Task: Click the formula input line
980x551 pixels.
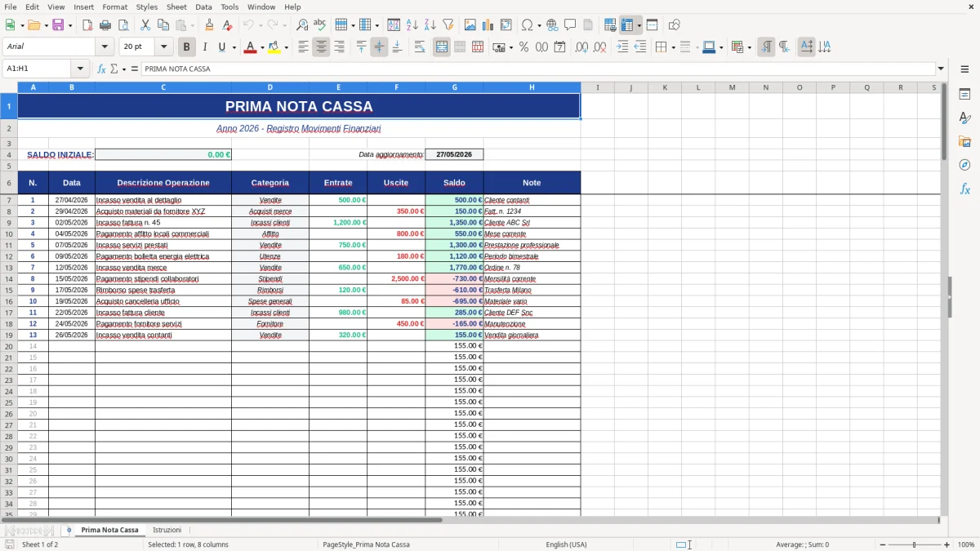Action: pos(539,69)
